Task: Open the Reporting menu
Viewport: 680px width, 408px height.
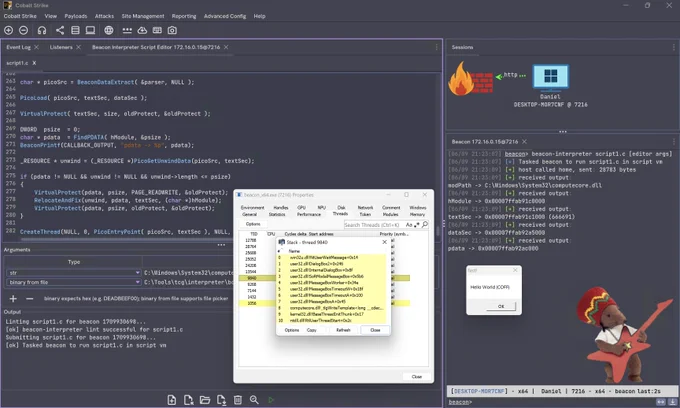Action: click(184, 16)
